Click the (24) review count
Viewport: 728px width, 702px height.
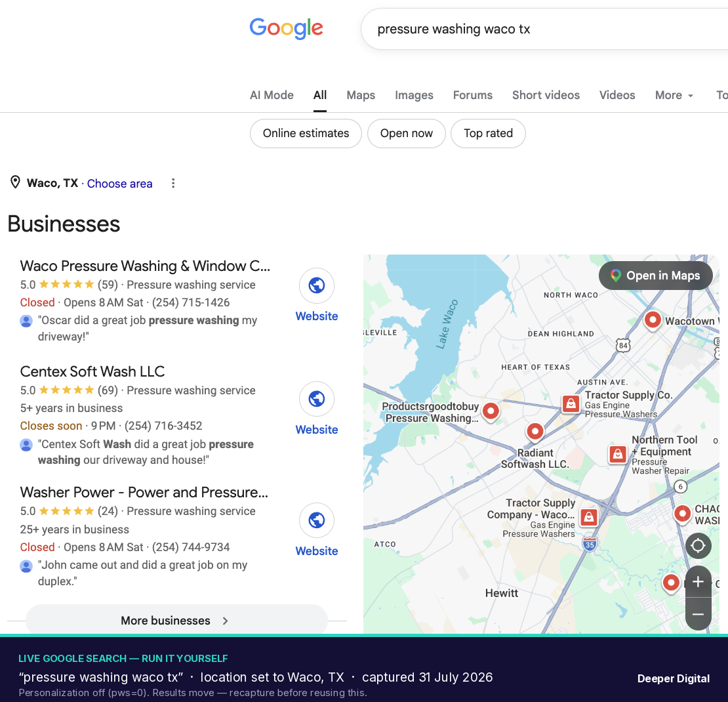[108, 511]
